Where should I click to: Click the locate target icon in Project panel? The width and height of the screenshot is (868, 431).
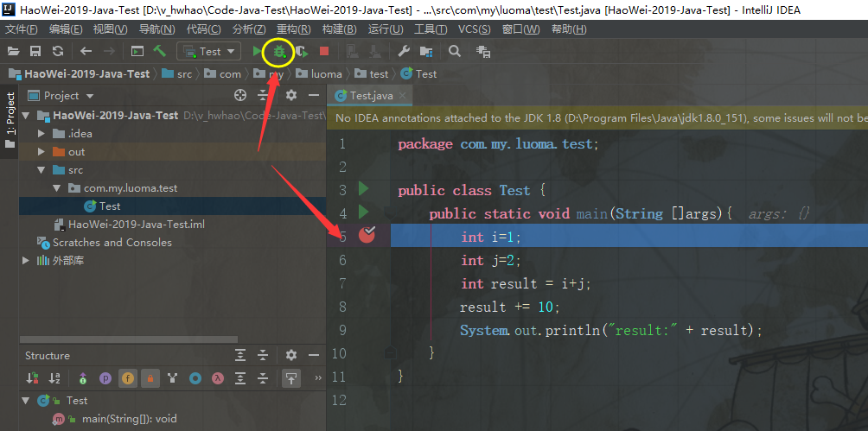click(x=240, y=96)
